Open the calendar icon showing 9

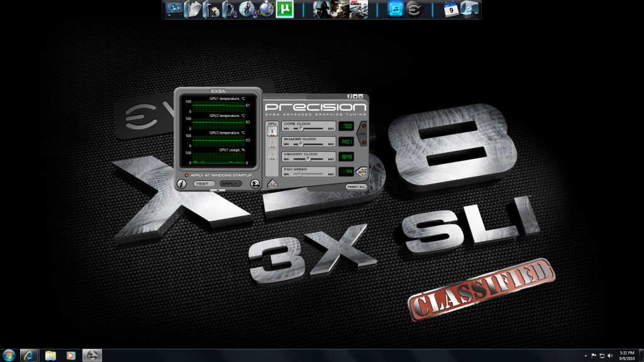tap(451, 9)
